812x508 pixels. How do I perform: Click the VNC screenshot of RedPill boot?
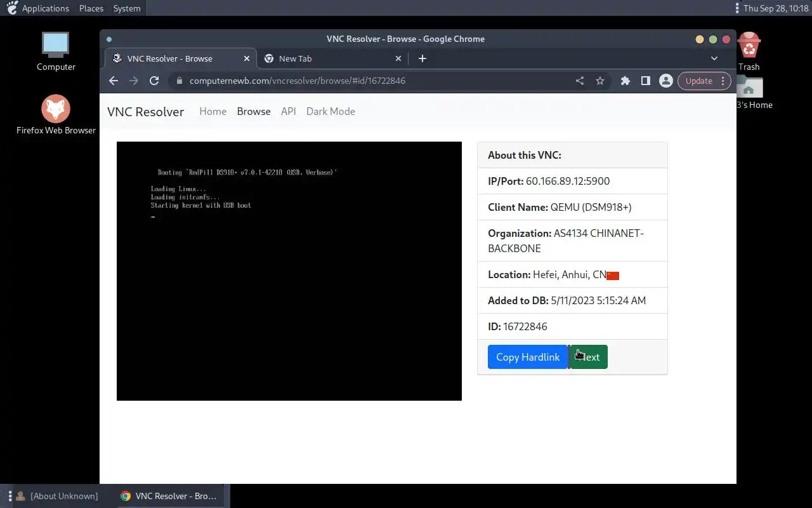[x=289, y=271]
